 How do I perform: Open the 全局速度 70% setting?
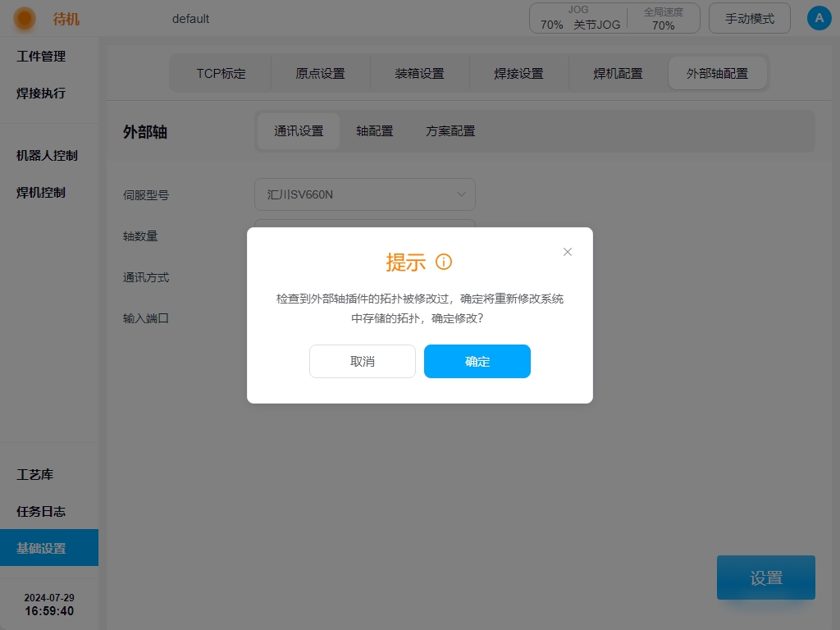(x=663, y=18)
